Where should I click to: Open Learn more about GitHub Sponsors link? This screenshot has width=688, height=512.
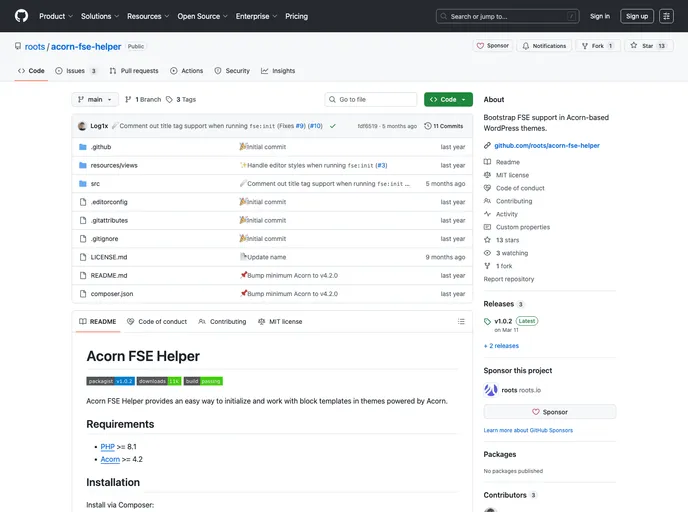pyautogui.click(x=528, y=430)
